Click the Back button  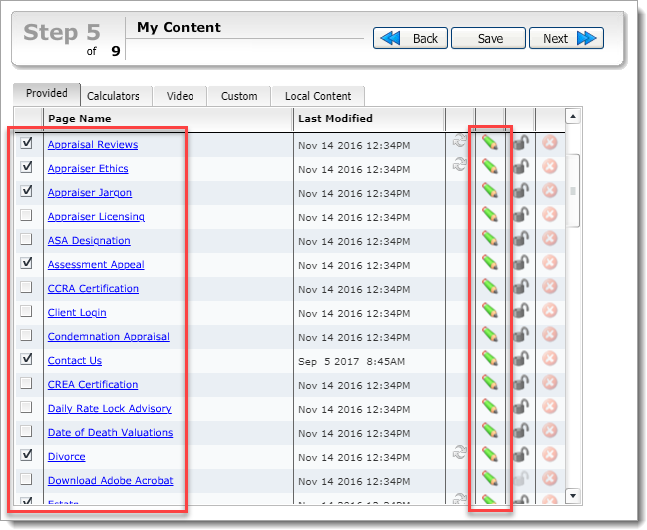[410, 38]
